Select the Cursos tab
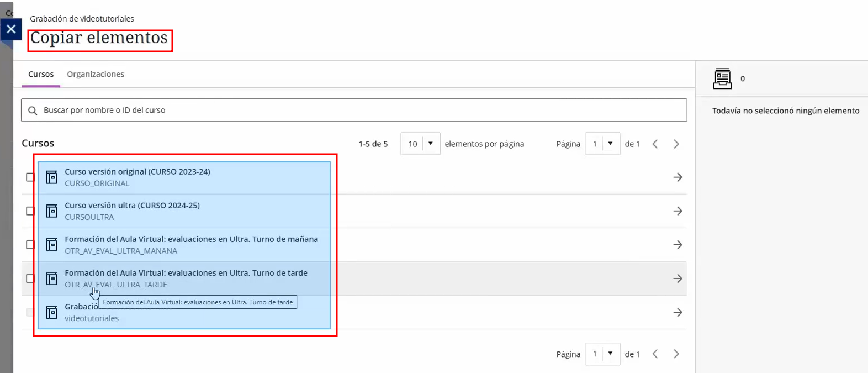 click(x=41, y=74)
